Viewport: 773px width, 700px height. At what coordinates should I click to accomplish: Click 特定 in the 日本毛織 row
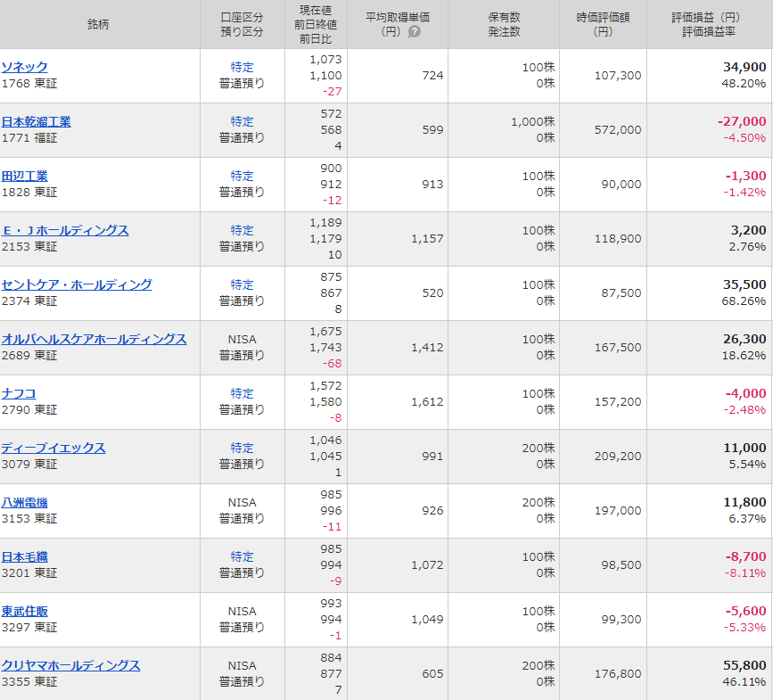242,556
